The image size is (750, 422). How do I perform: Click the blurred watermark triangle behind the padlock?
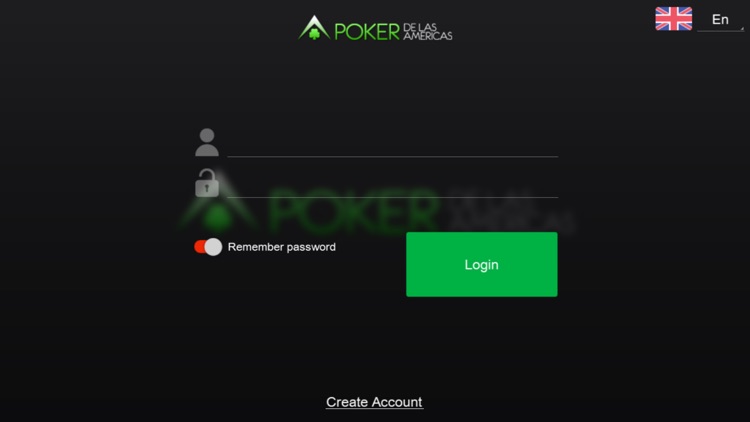219,201
